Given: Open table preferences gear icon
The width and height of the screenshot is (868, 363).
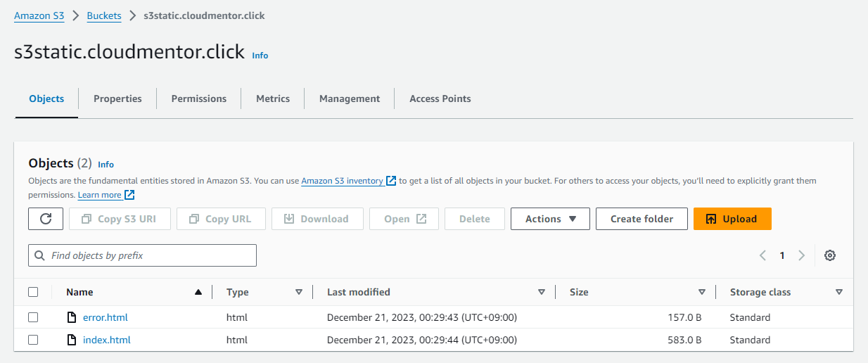Looking at the screenshot, I should coord(830,255).
